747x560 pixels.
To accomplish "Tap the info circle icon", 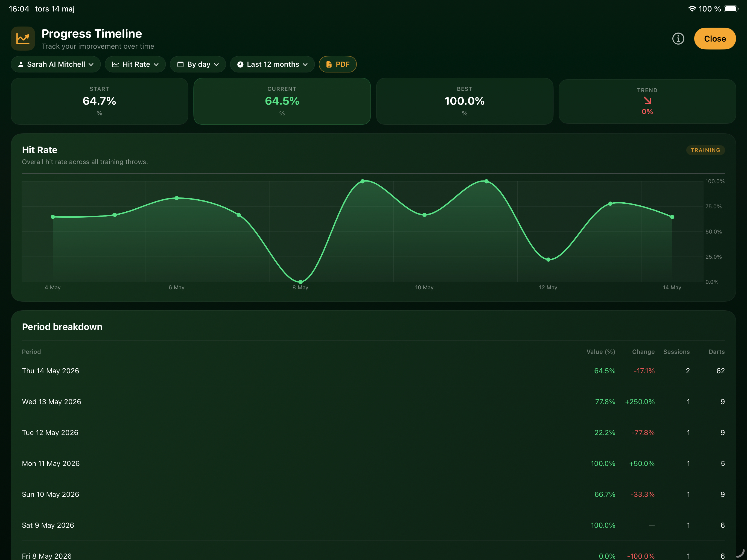I will pos(678,39).
